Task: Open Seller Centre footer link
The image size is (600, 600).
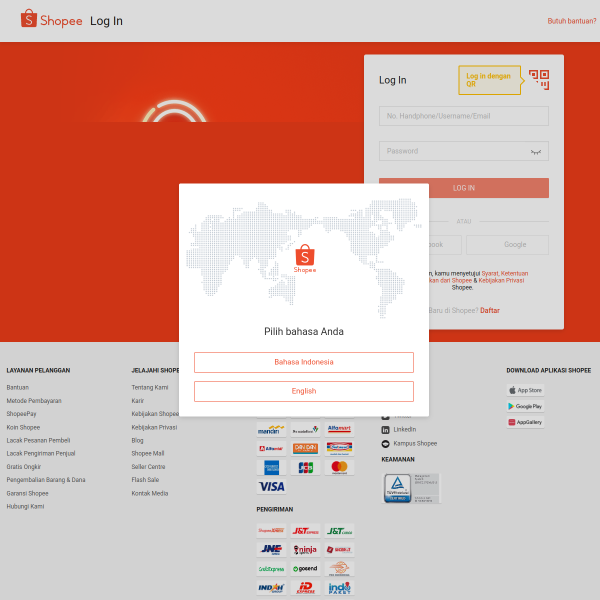Action: click(x=148, y=467)
